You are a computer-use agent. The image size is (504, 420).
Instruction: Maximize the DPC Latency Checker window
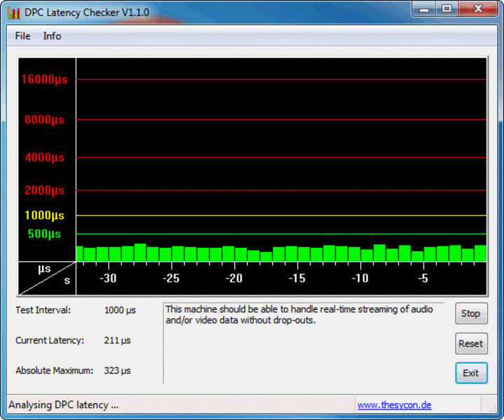pyautogui.click(x=447, y=9)
